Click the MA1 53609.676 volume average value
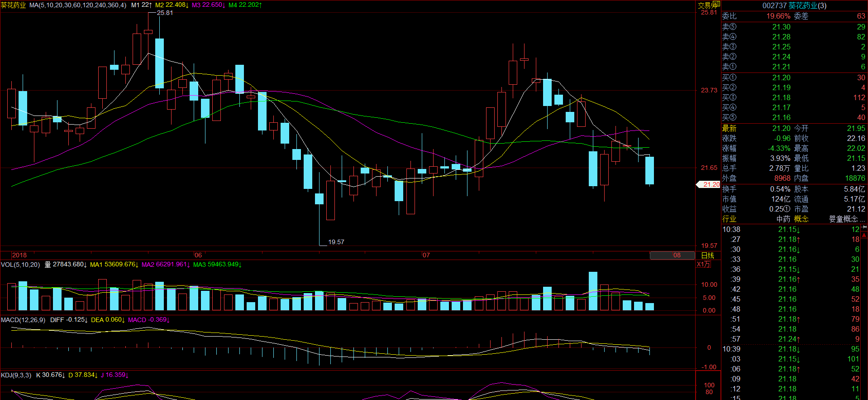Viewport: 868px width, 400px height. [x=114, y=265]
